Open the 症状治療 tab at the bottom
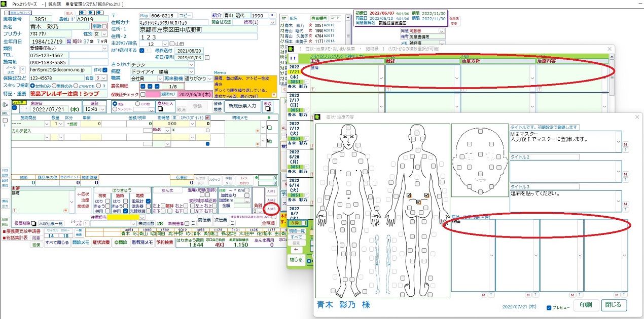Viewport: 644px width, 319px height. (x=101, y=243)
